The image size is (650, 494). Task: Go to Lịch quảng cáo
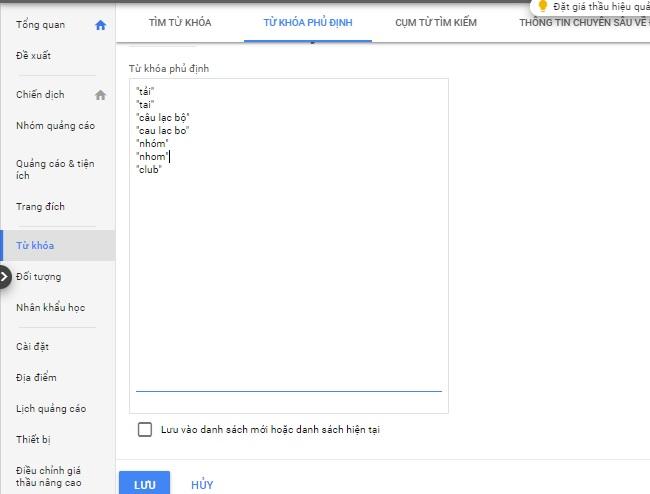point(51,408)
